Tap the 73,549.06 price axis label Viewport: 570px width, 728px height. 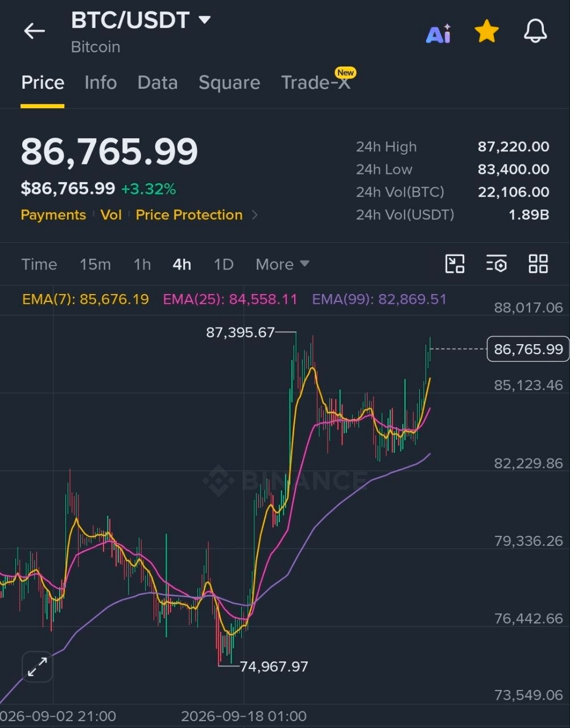(x=528, y=695)
